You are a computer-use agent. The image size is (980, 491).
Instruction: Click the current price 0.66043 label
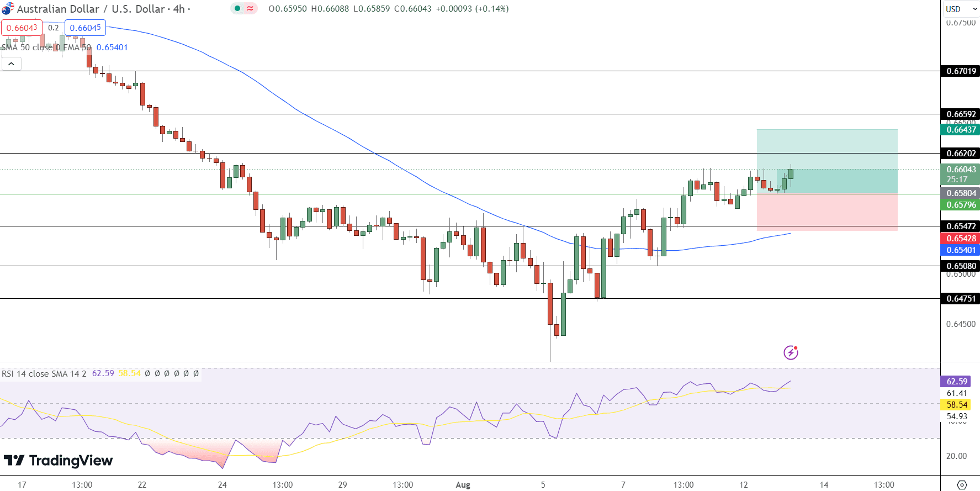pos(961,174)
